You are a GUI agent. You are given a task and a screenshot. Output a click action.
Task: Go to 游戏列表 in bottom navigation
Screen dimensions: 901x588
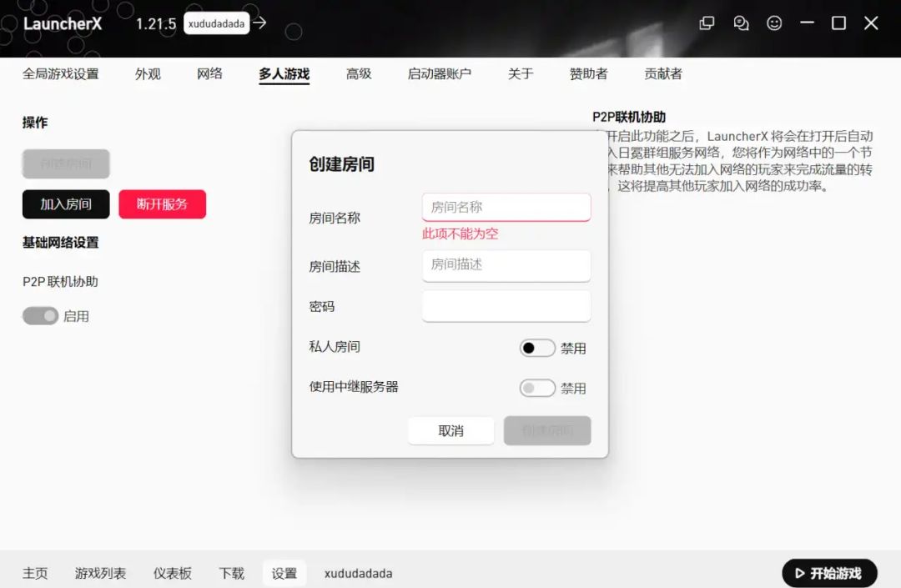click(x=100, y=573)
